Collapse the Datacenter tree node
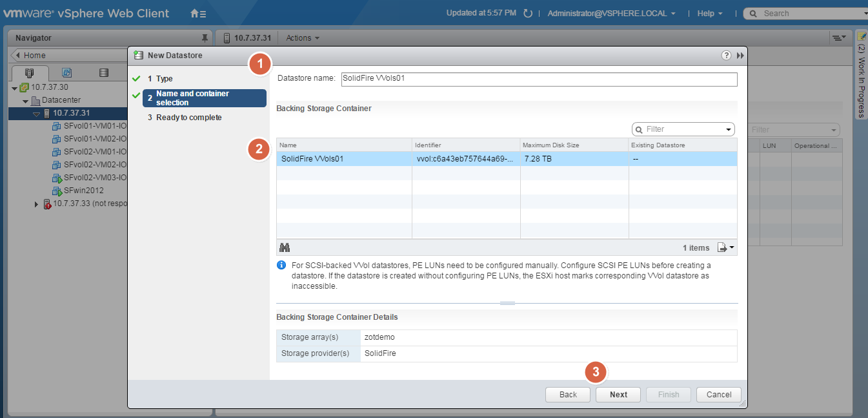Screen dimensions: 868x418 click(x=25, y=101)
